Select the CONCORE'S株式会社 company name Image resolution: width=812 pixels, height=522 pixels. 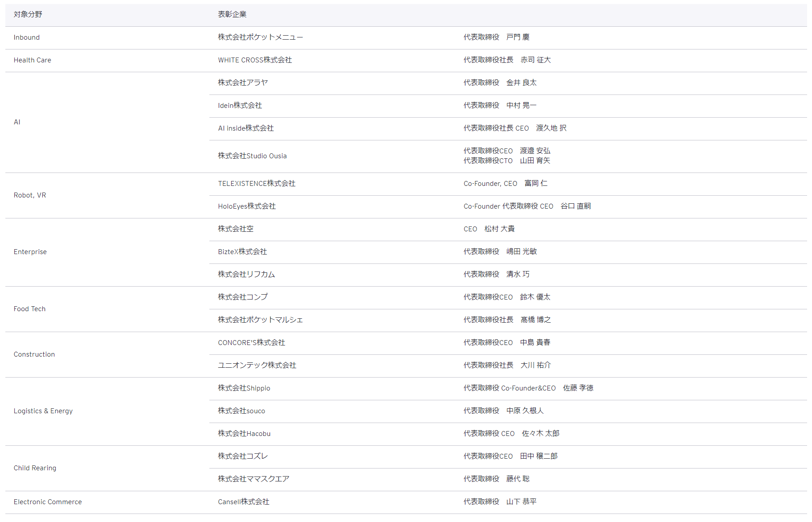coord(251,343)
